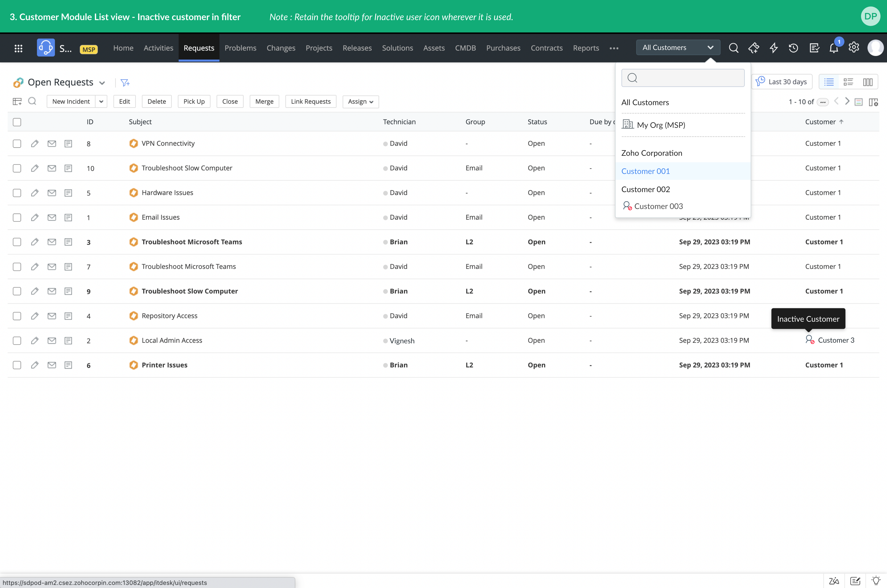
Task: Open recent items history icon
Action: point(793,48)
